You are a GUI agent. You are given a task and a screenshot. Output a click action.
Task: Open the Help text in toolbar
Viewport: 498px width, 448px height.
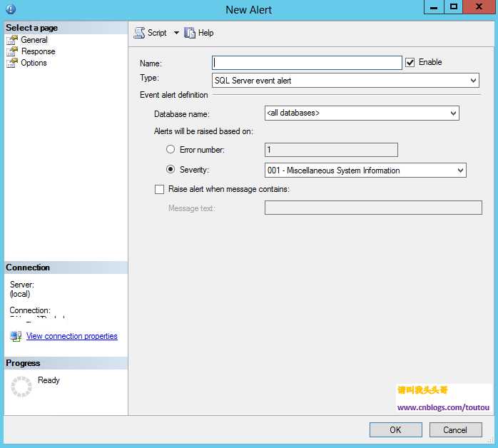tap(205, 33)
